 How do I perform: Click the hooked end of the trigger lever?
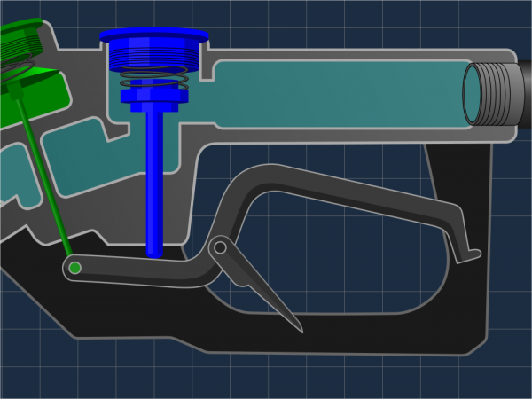coord(466,253)
